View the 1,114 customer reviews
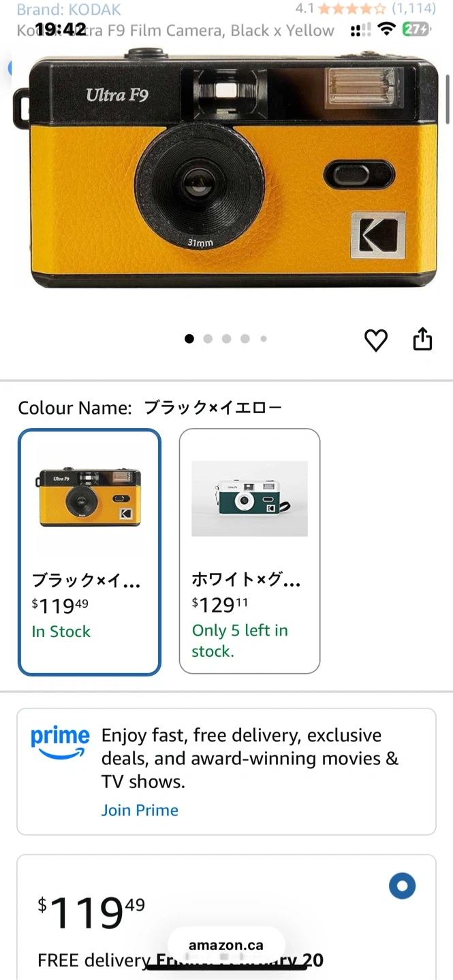 point(413,10)
